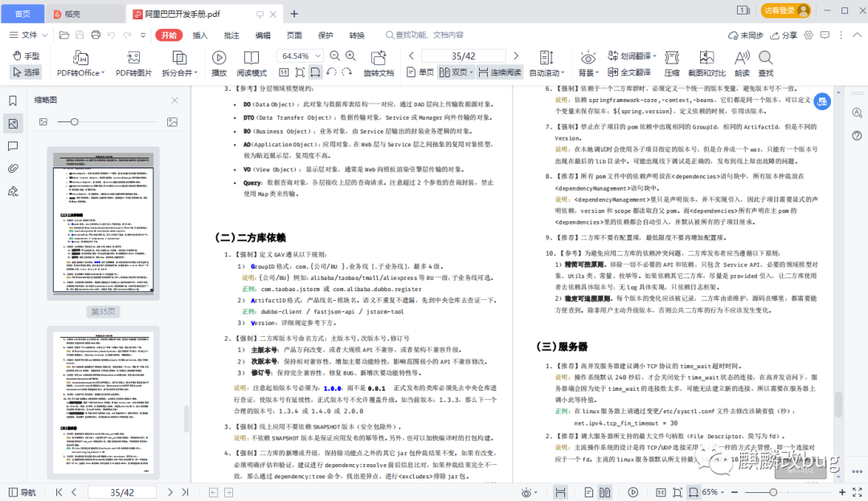Click 压缩 compress tool
The width and height of the screenshot is (868, 501).
click(x=671, y=64)
